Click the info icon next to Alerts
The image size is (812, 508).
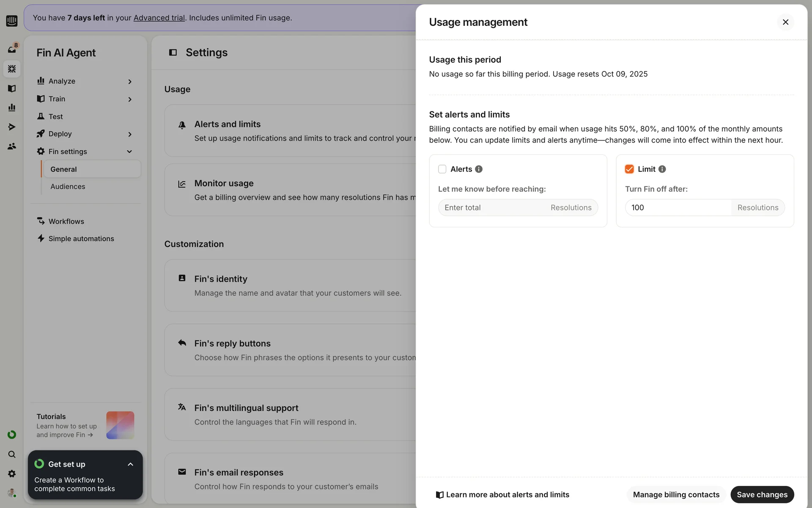point(479,169)
